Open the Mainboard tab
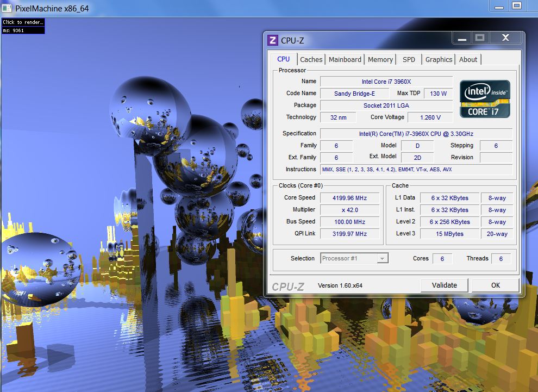This screenshot has height=392, width=538. [345, 60]
